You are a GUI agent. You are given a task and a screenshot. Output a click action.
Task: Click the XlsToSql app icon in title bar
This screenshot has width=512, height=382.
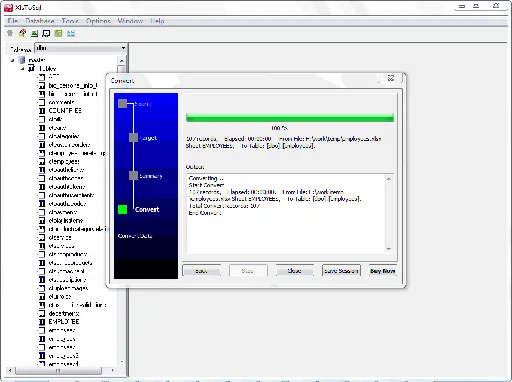[8, 7]
